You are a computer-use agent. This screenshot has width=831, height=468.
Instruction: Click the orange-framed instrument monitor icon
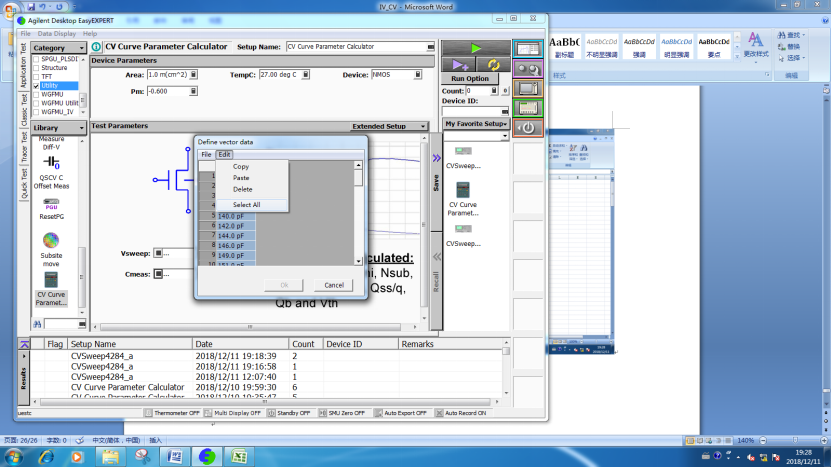528,89
